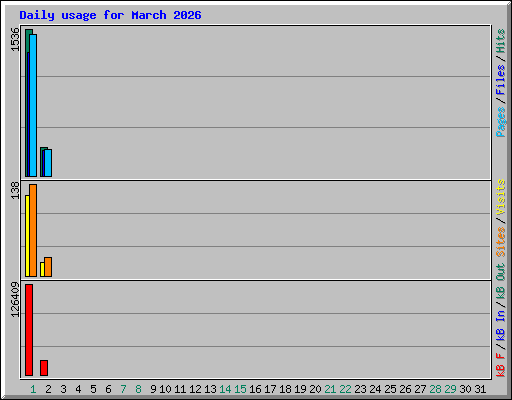Click day 22 on the x-axis
The image size is (512, 400).
click(345, 389)
